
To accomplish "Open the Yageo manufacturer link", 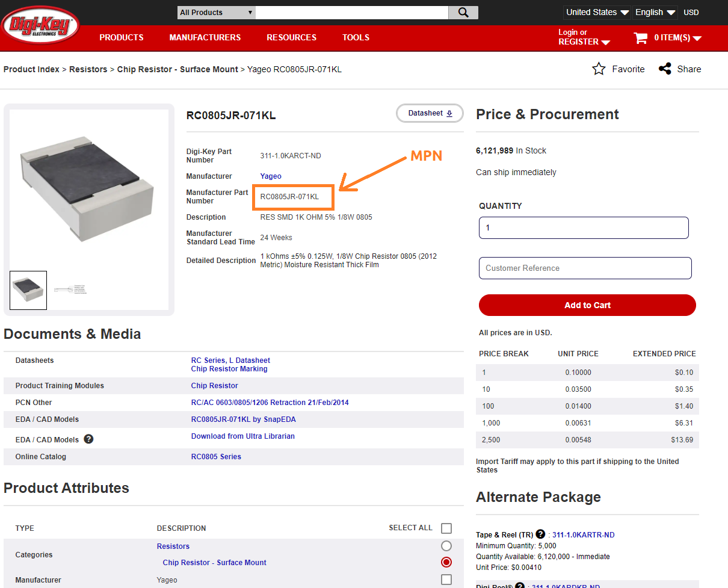I will tap(271, 176).
